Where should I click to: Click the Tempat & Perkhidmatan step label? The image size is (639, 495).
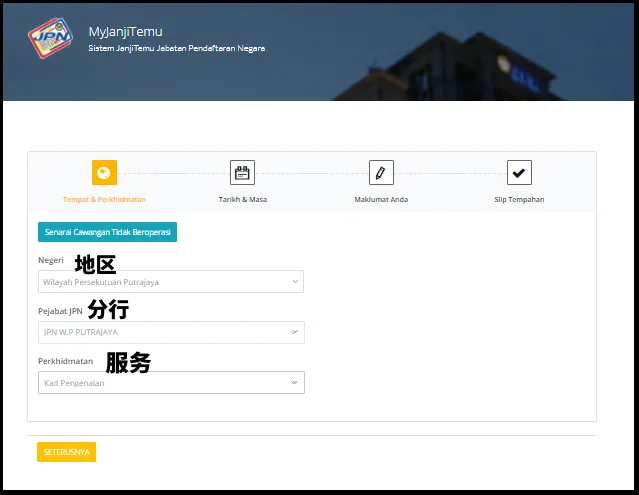tap(104, 200)
